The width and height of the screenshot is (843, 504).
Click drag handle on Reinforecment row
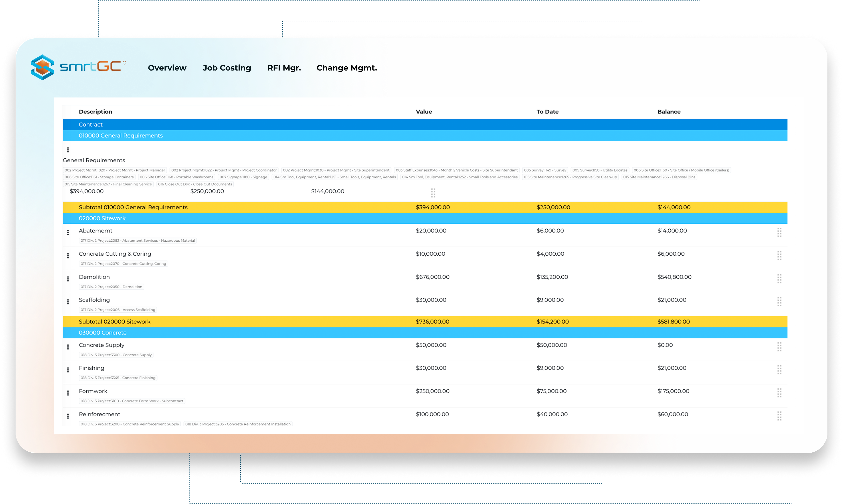pyautogui.click(x=779, y=416)
